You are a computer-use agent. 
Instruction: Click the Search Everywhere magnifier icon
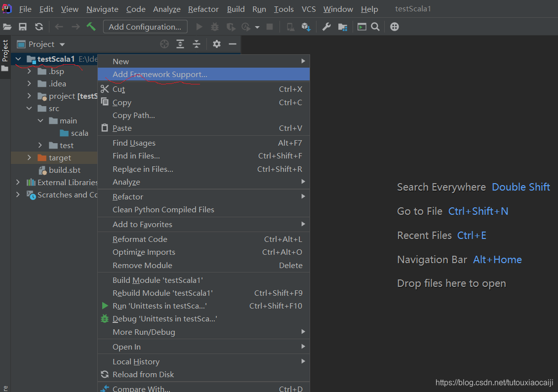[375, 27]
